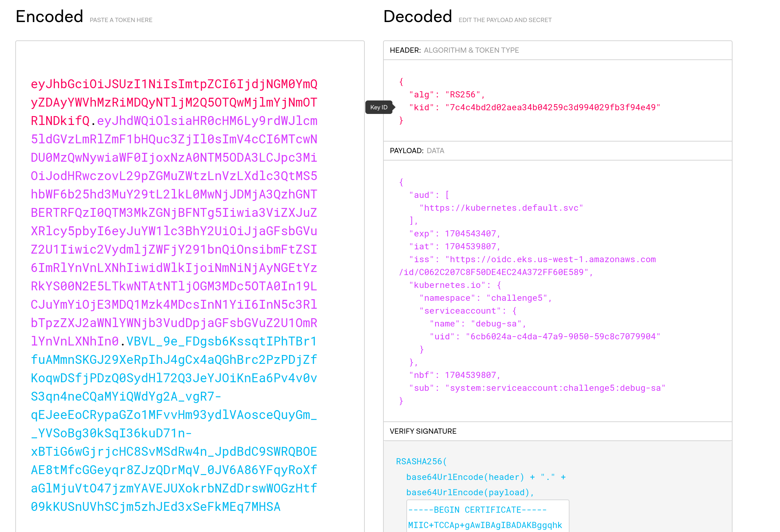
Task: Click the "namespace" challenge5 value
Action: click(517, 298)
